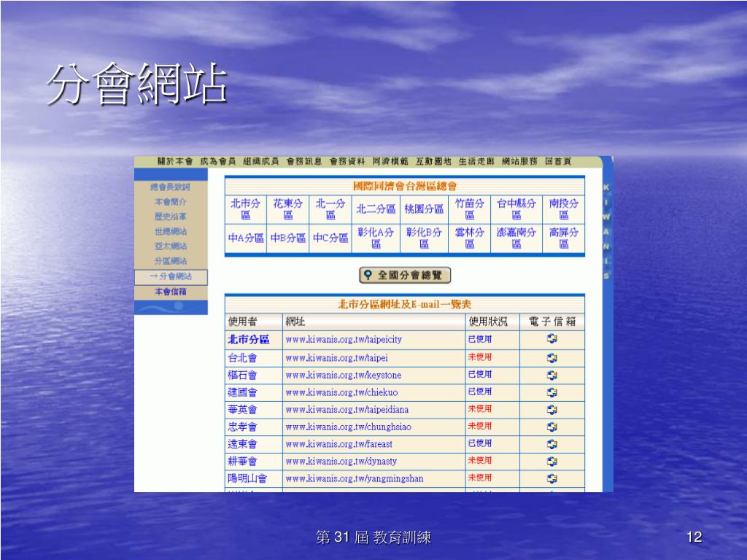Open the 澎嘉南分區 district link
747x560 pixels.
516,238
